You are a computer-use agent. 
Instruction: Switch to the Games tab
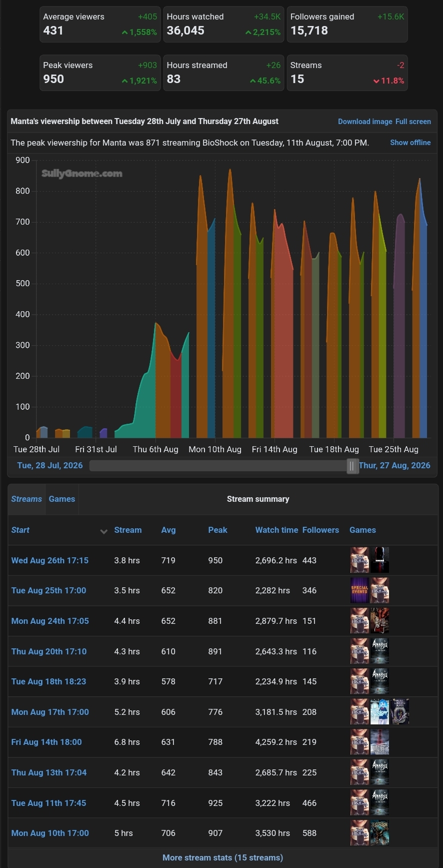[62, 499]
